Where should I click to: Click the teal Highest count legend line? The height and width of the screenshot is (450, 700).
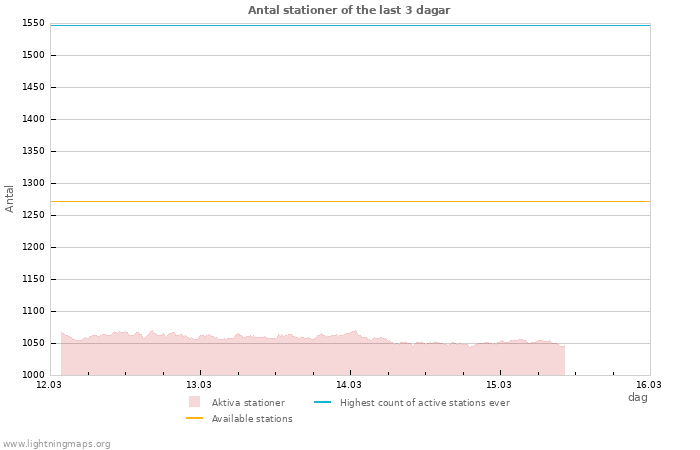pyautogui.click(x=322, y=403)
